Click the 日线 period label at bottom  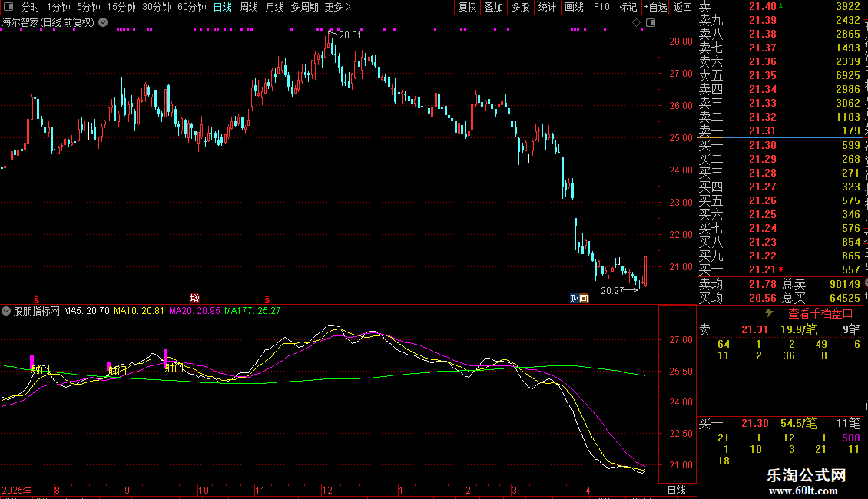click(x=677, y=490)
